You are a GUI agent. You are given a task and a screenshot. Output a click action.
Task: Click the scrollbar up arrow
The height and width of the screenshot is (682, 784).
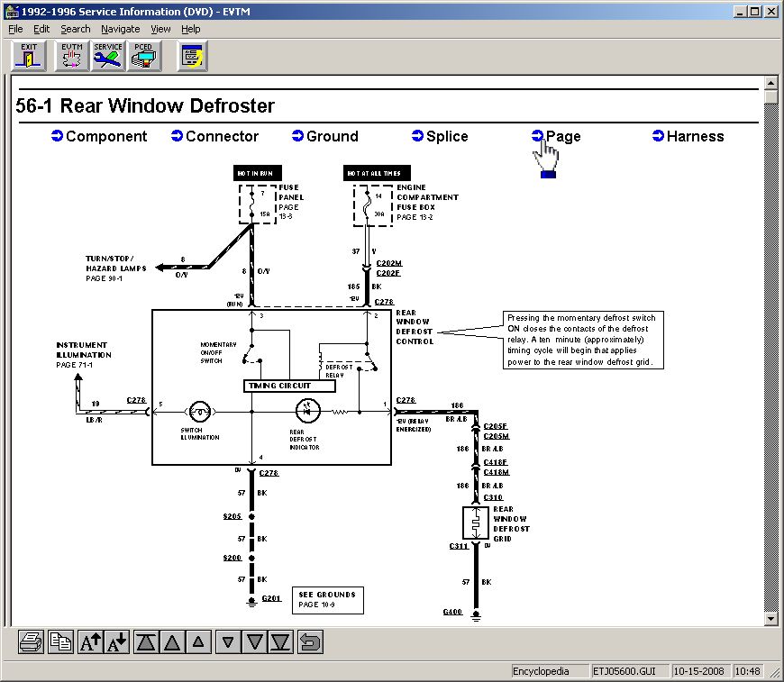click(x=770, y=83)
